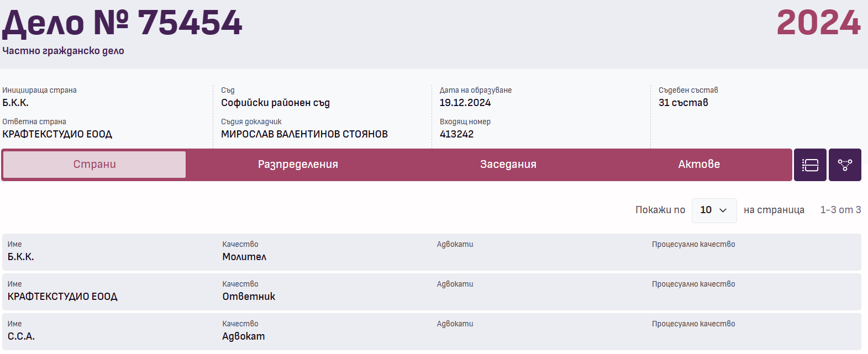Click judge name МИРОСЛАВ ВАЛЕНТИНОВ СТОЯНОВ

(x=304, y=134)
